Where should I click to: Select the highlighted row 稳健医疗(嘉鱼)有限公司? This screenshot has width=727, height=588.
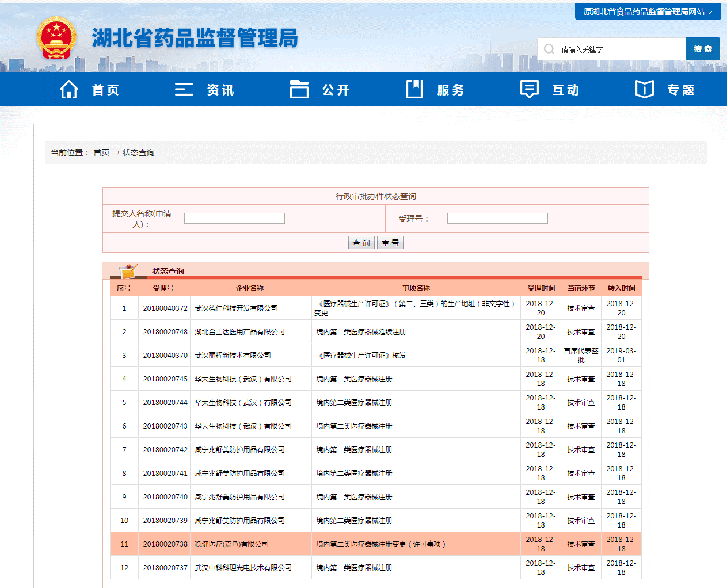click(231, 544)
